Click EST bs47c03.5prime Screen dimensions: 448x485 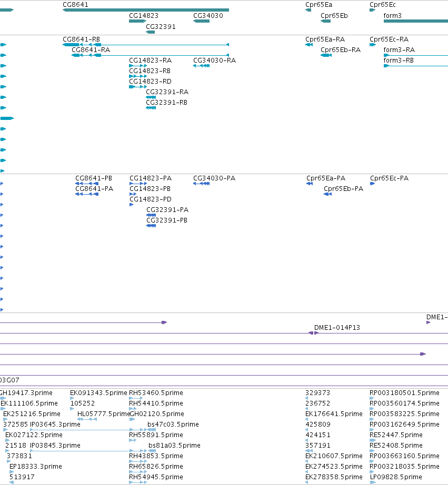pyautogui.click(x=152, y=430)
